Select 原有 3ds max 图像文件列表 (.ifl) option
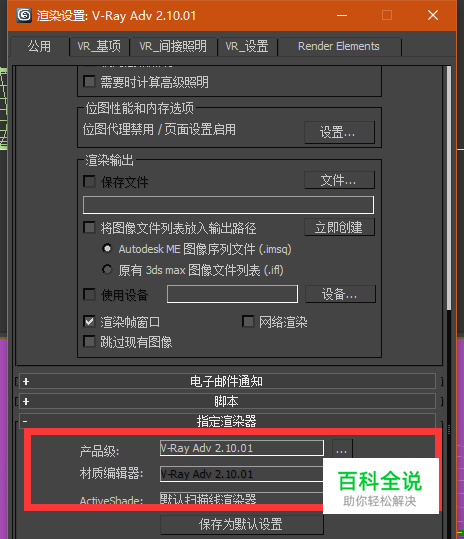The image size is (464, 539). (107, 270)
